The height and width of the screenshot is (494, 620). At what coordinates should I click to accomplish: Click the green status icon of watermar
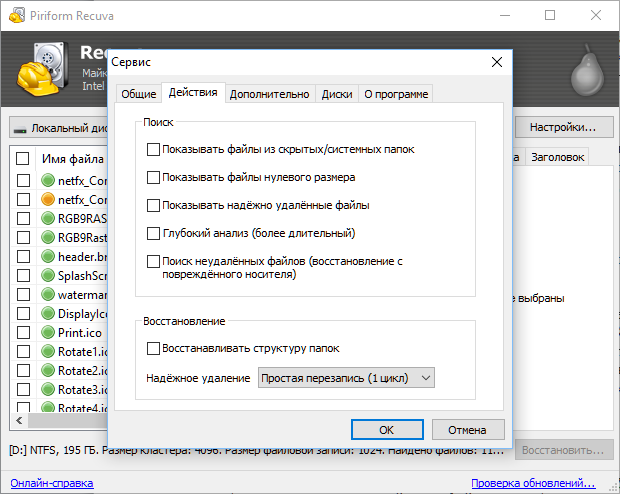pos(48,294)
